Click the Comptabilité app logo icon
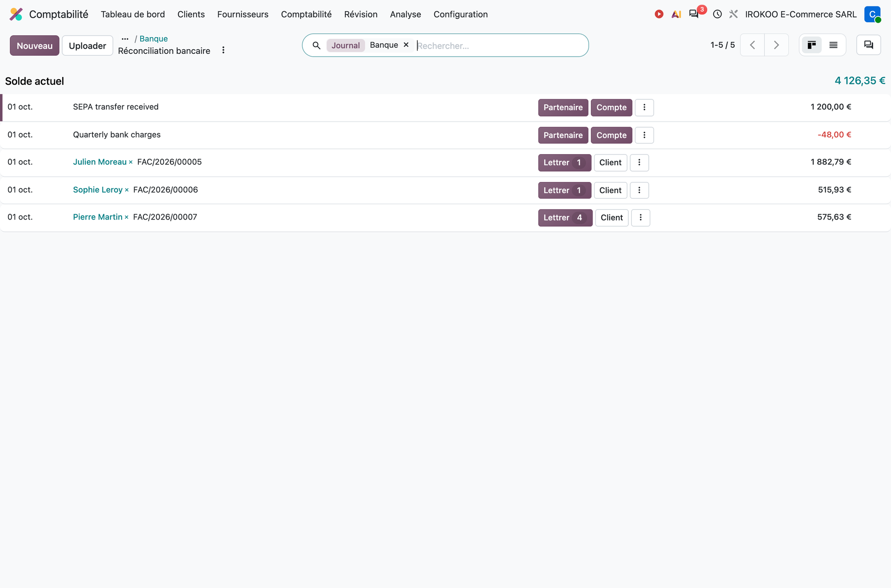 pyautogui.click(x=16, y=14)
